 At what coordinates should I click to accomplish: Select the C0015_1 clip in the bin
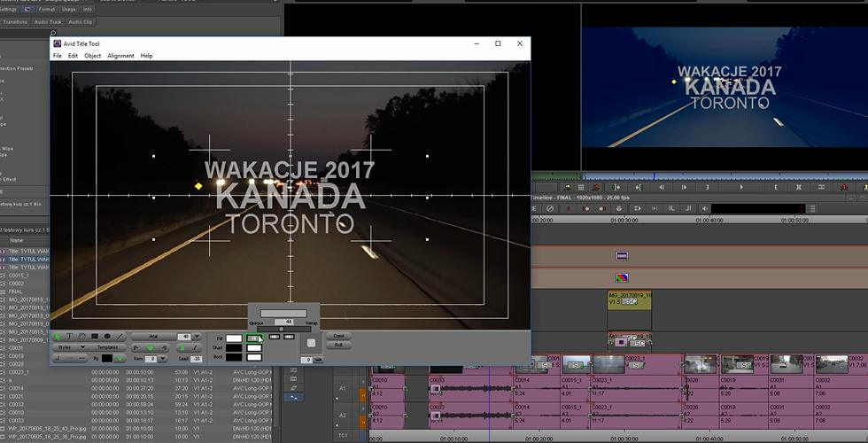click(x=19, y=276)
